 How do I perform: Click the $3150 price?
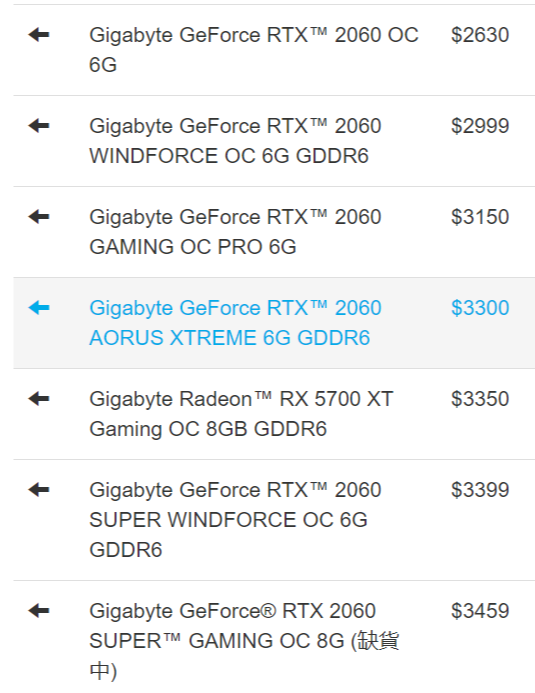pos(480,217)
